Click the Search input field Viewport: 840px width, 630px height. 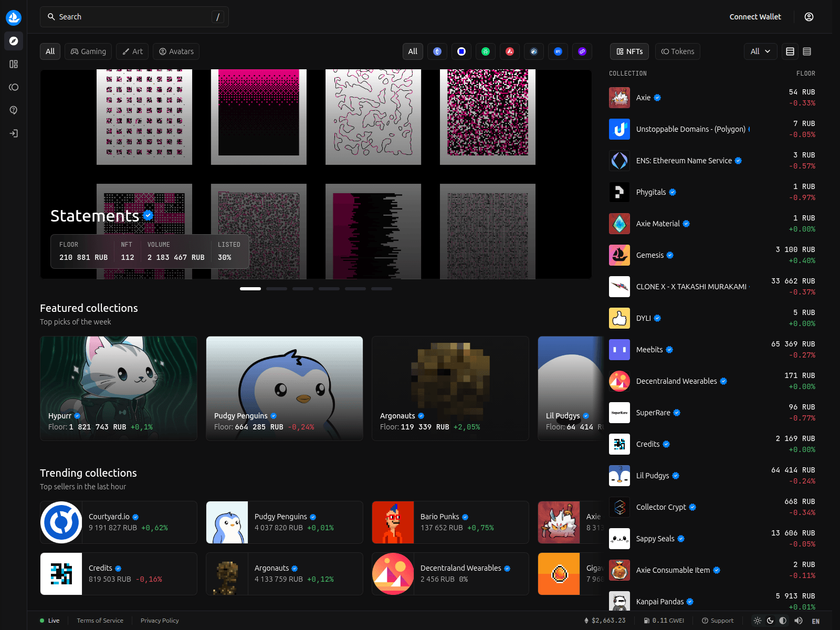click(134, 17)
